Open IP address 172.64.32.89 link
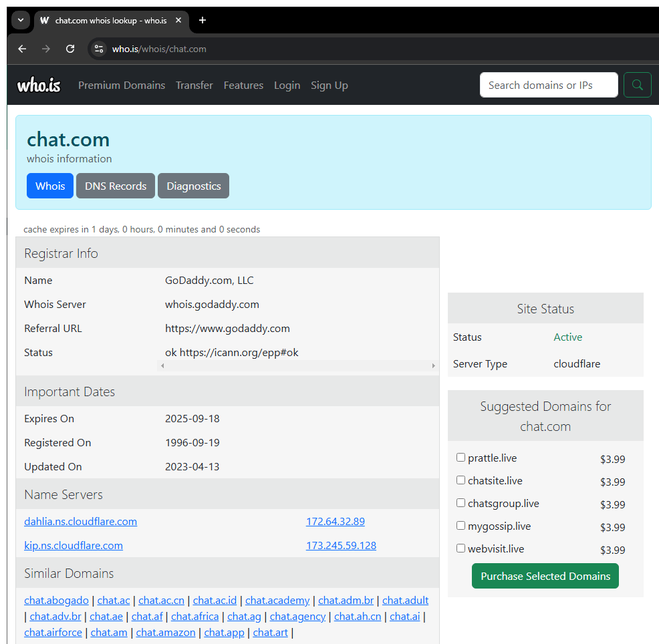 pyautogui.click(x=336, y=521)
